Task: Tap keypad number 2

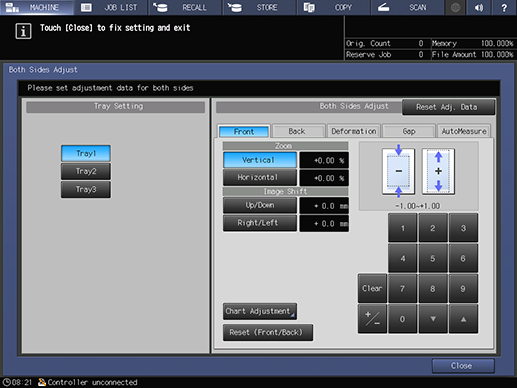Action: click(x=433, y=228)
